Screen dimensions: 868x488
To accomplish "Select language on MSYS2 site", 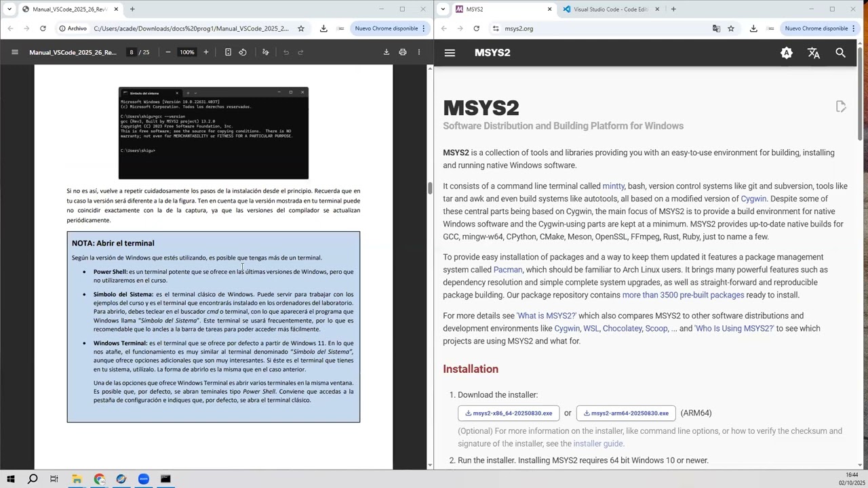I will [x=814, y=53].
